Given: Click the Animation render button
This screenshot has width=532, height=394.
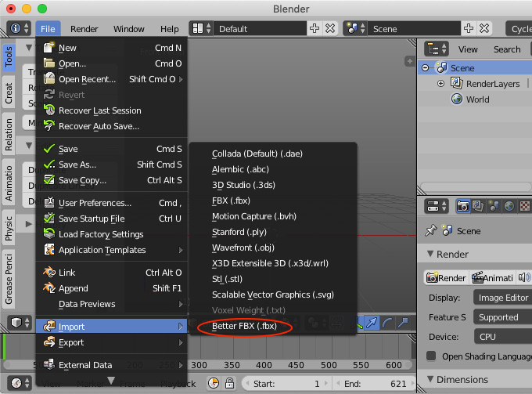Looking at the screenshot, I should pos(493,278).
